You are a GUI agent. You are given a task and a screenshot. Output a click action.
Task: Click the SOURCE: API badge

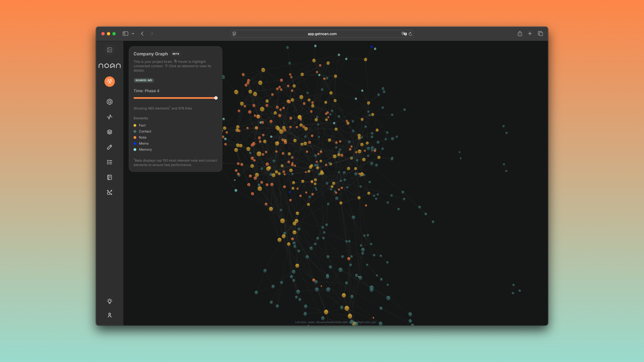[144, 80]
